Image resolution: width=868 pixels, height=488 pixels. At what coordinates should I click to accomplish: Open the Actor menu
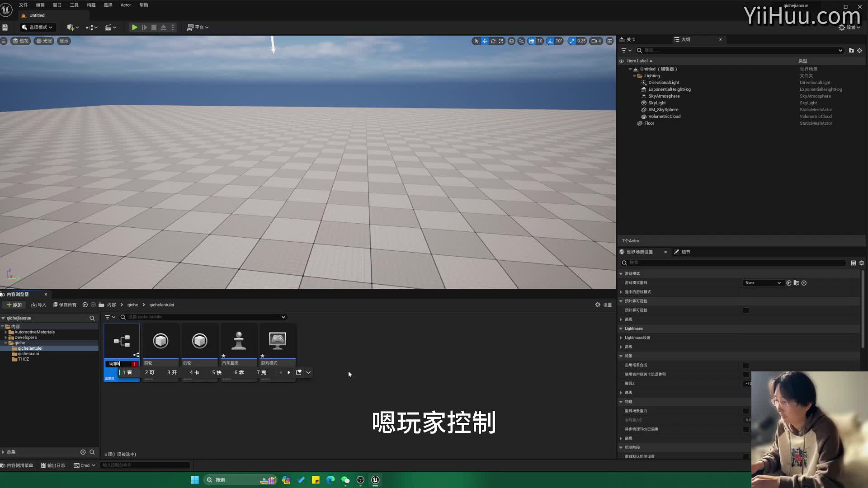click(x=126, y=5)
